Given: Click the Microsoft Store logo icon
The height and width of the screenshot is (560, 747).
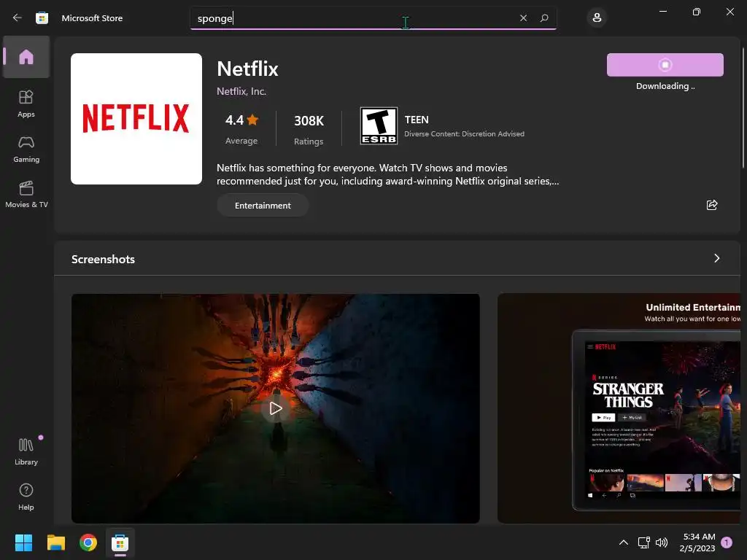Looking at the screenshot, I should 42,17.
